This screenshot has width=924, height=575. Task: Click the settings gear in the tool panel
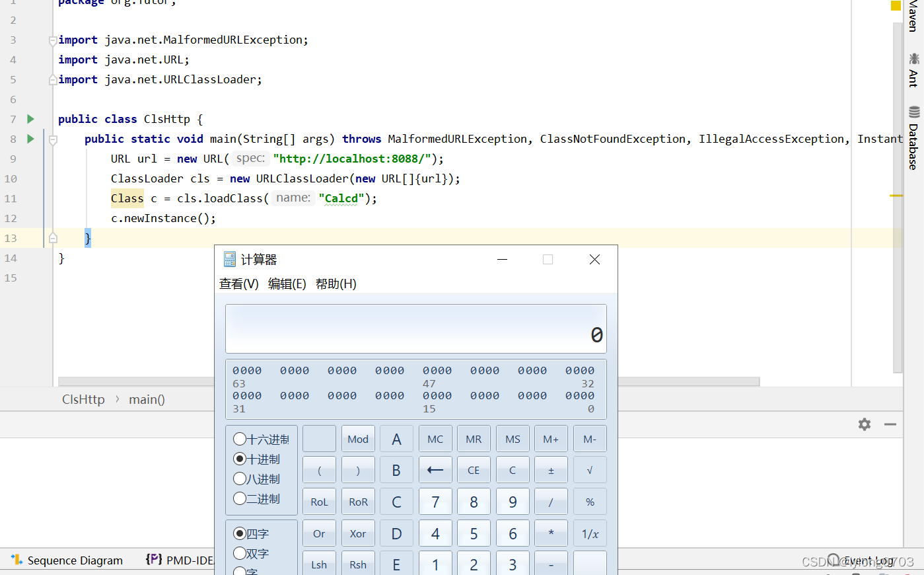pos(864,424)
